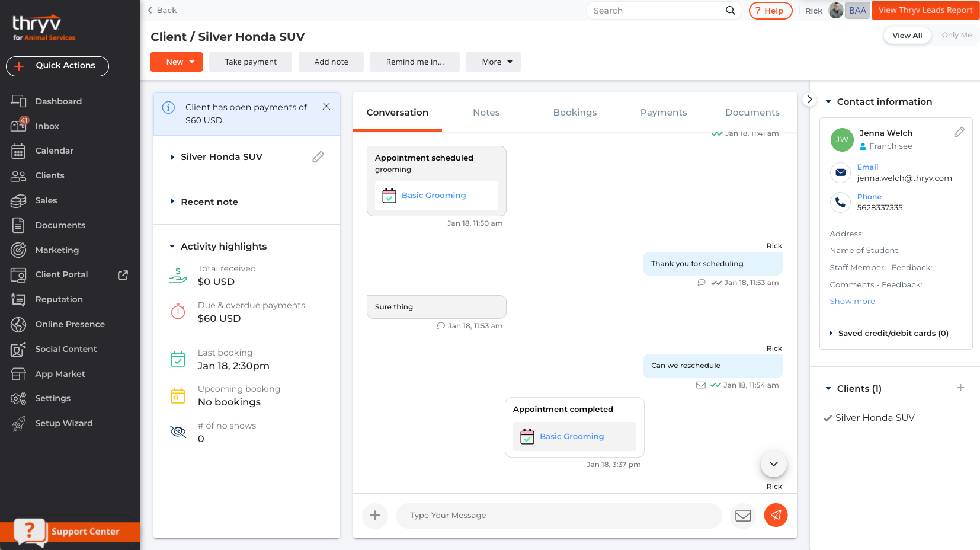Go Back to previous page
Image resolution: width=980 pixels, height=550 pixels.
pyautogui.click(x=162, y=10)
